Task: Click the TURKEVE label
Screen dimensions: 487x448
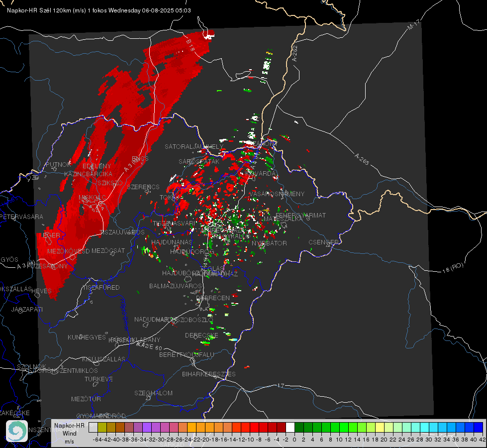Action: (x=99, y=379)
